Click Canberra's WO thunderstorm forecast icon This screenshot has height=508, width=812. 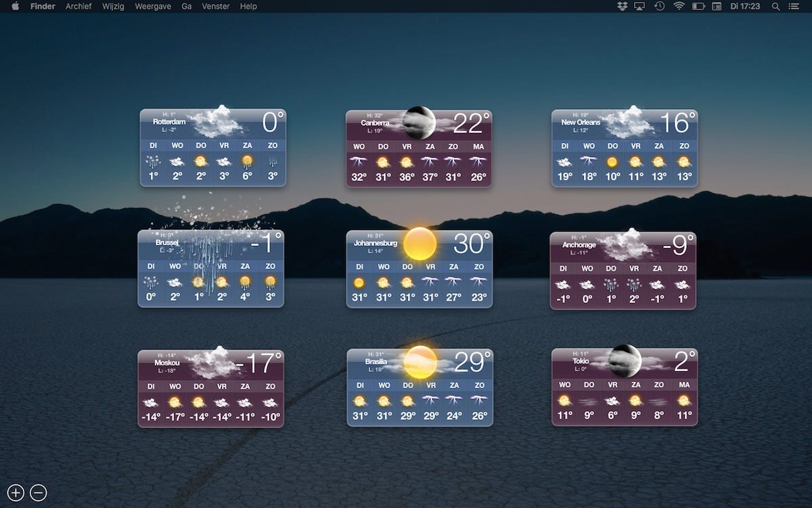point(359,162)
